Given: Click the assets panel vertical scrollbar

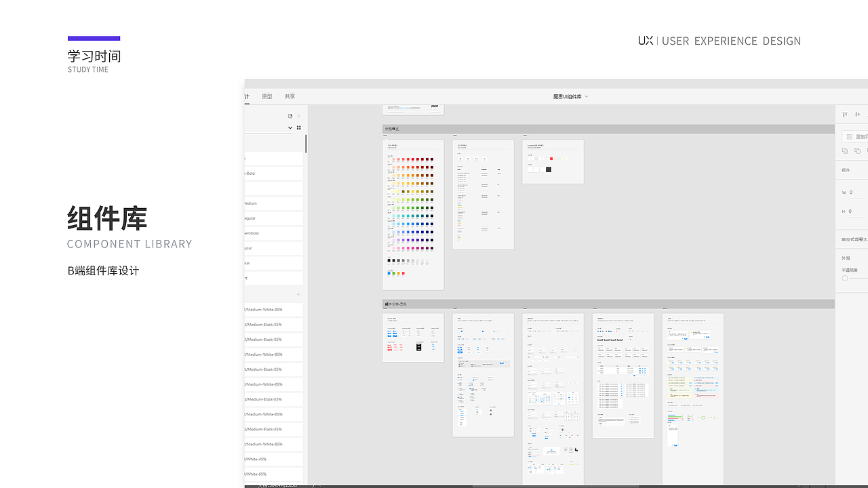Looking at the screenshot, I should click(x=306, y=144).
